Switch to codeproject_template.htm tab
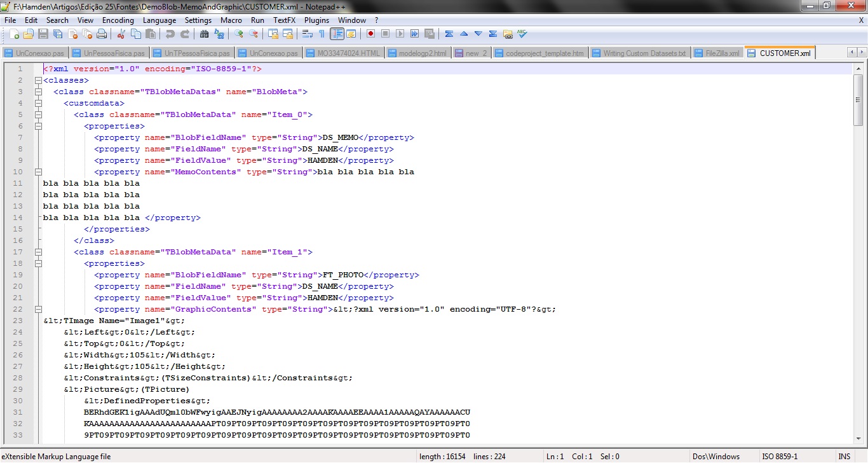Viewport: 868px width, 463px height. pyautogui.click(x=540, y=53)
